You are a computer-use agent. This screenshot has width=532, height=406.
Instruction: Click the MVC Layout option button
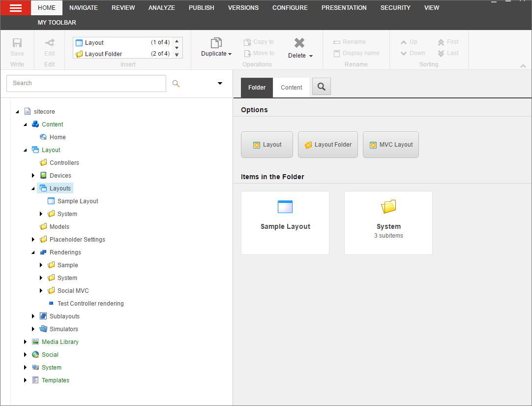pos(390,144)
